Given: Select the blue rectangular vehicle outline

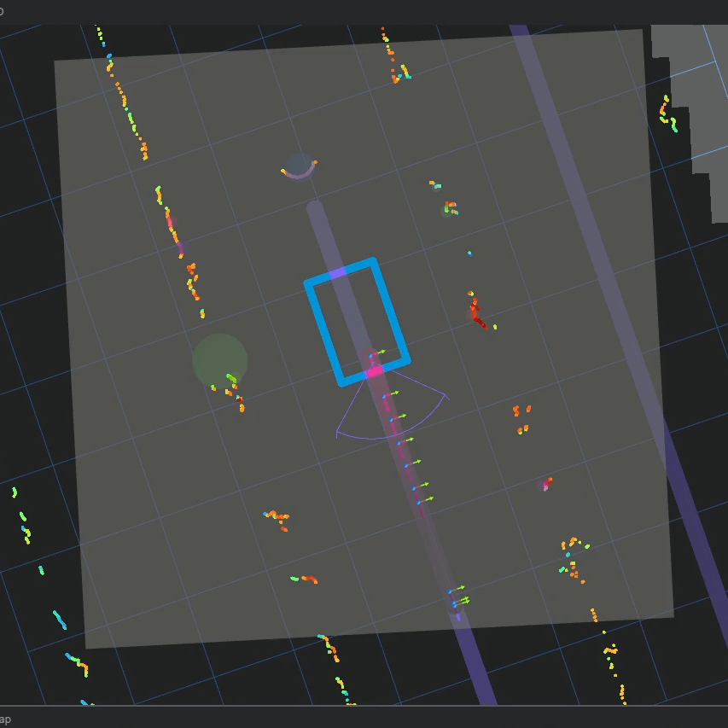Looking at the screenshot, I should (357, 323).
